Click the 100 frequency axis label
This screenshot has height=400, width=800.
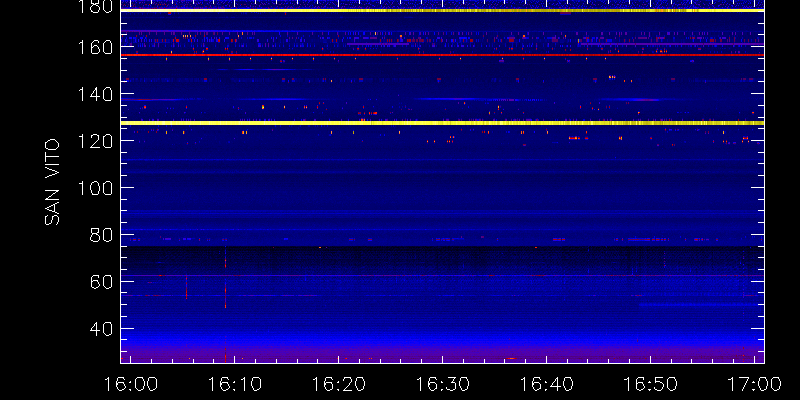click(96, 188)
